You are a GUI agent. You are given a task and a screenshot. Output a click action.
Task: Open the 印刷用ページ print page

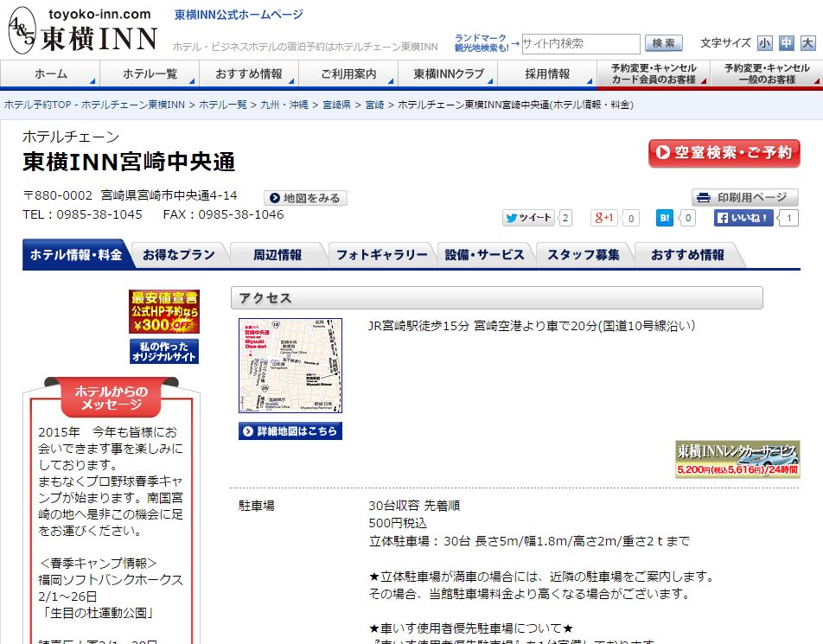click(x=745, y=197)
